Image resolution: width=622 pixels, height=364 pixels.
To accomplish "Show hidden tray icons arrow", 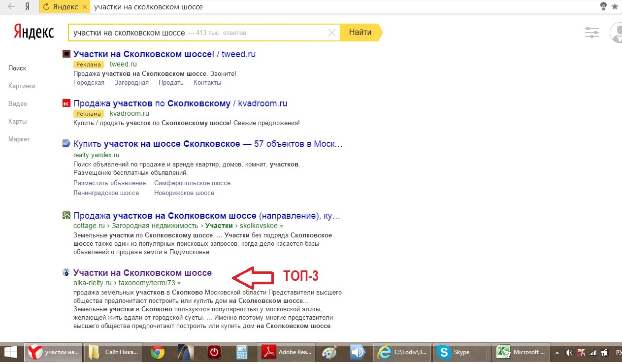I will (557, 353).
